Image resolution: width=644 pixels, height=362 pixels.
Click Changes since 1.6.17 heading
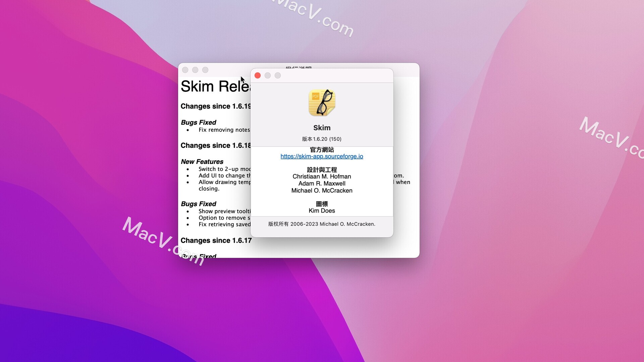coord(216,240)
